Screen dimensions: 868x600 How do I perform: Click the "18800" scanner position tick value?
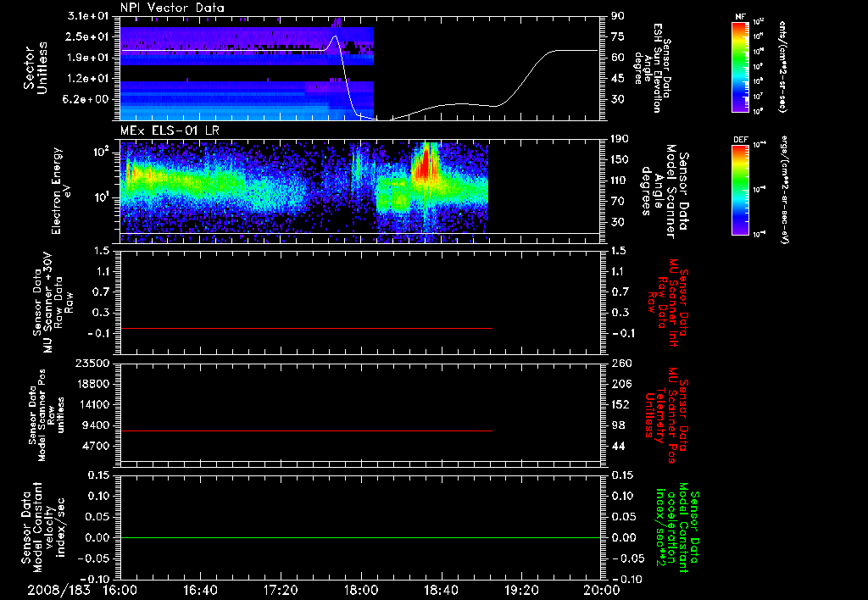click(x=92, y=384)
